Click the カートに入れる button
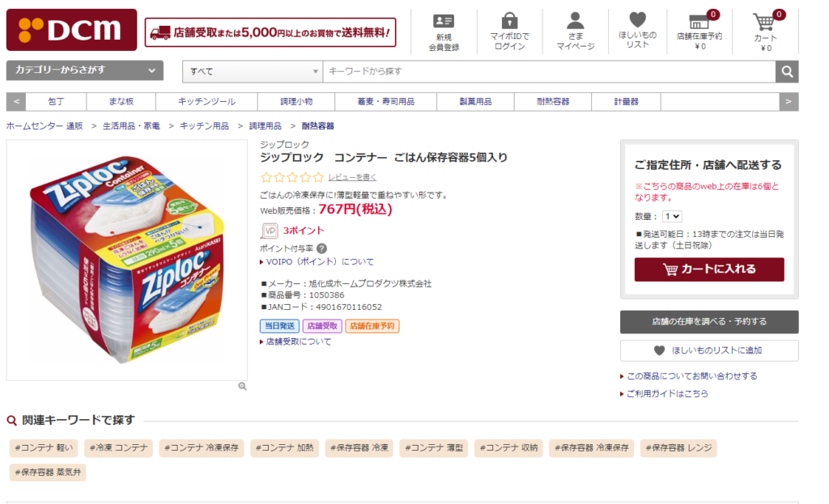This screenshot has height=504, width=829. tap(709, 269)
